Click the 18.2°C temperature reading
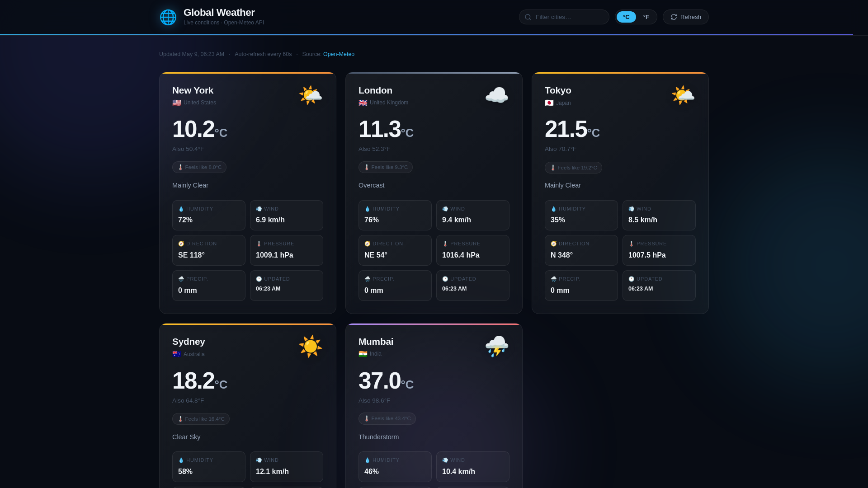 coord(200,381)
